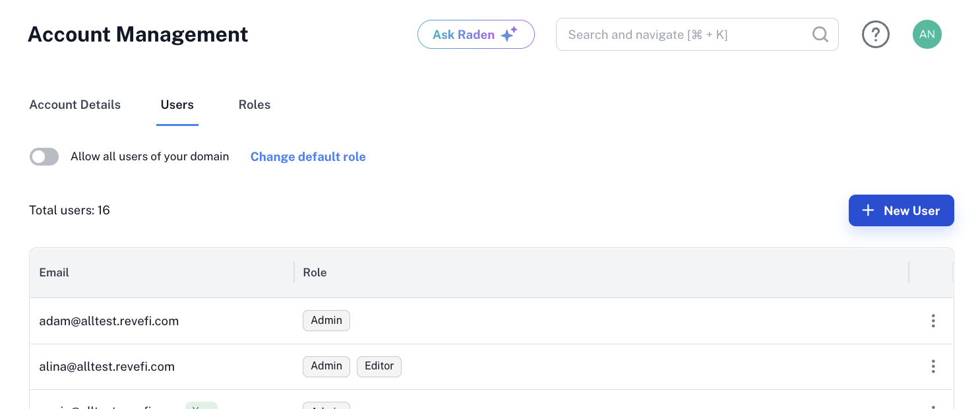Select the alina@alltest.revefi.com email cell
This screenshot has height=409, width=980.
[107, 367]
